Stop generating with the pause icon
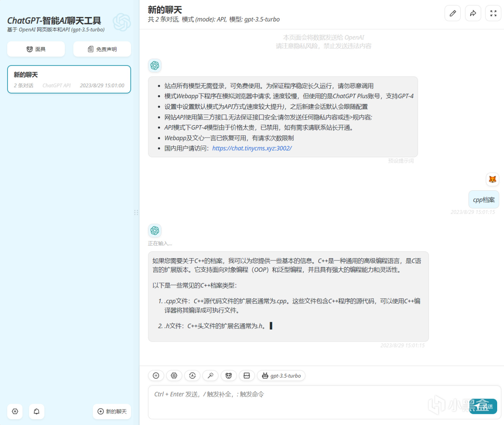This screenshot has height=425, width=504. point(156,375)
